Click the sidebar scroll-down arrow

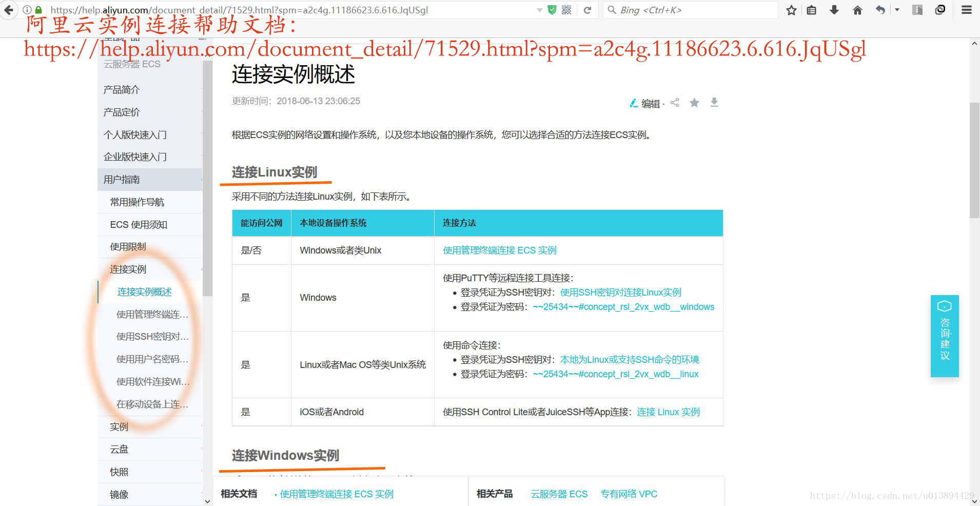pyautogui.click(x=207, y=501)
